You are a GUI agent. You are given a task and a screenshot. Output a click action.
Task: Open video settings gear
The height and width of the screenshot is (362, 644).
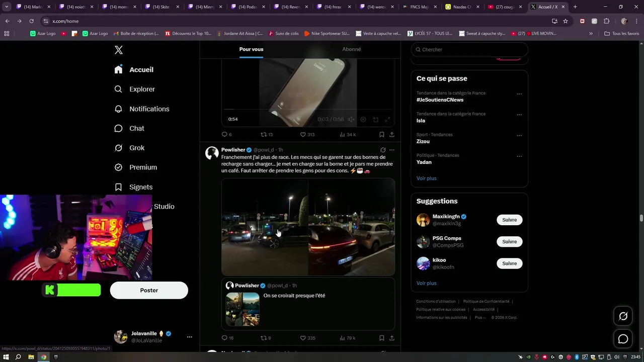pyautogui.click(x=363, y=119)
